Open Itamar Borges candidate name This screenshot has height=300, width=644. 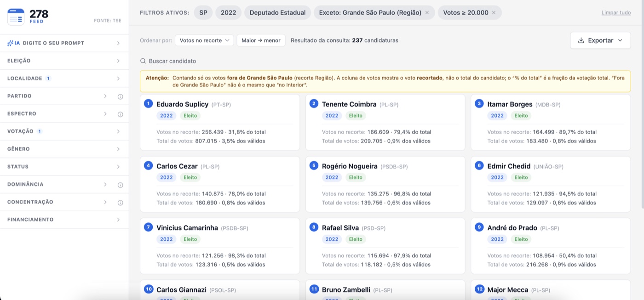(x=510, y=104)
